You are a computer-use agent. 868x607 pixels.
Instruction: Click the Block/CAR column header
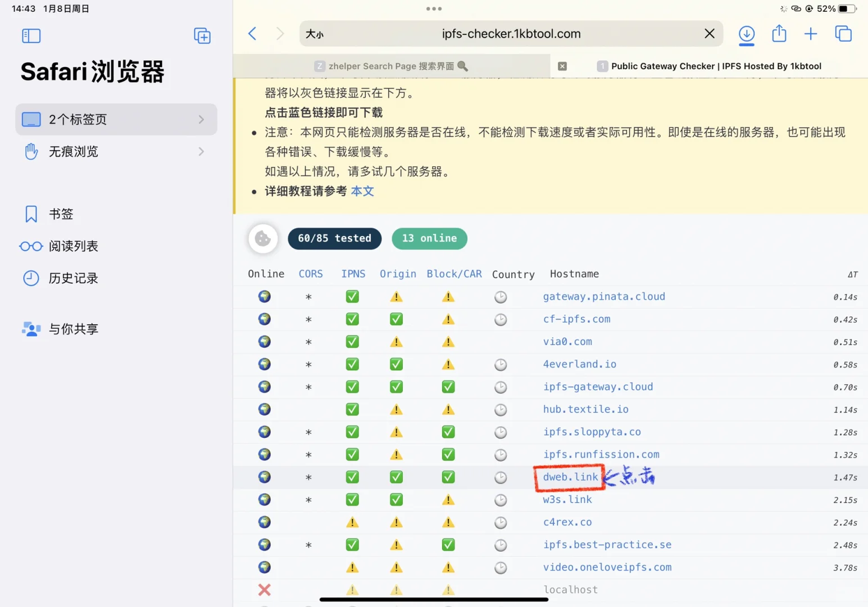[454, 274]
